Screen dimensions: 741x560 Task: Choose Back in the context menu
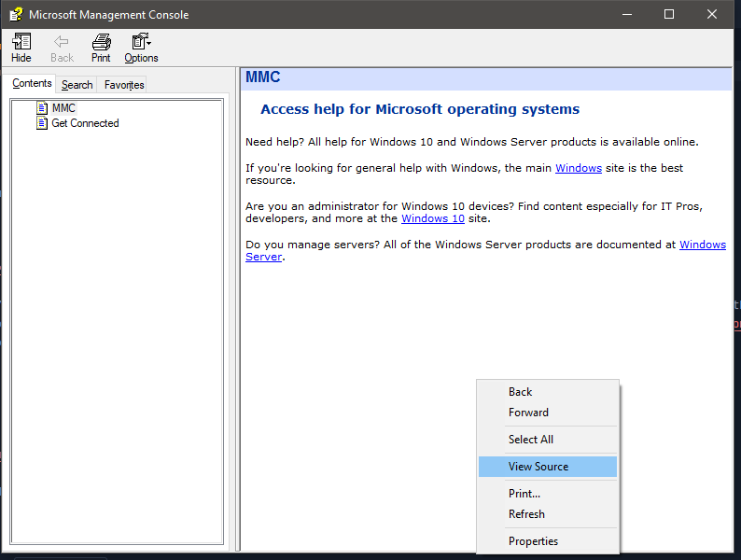point(548,392)
